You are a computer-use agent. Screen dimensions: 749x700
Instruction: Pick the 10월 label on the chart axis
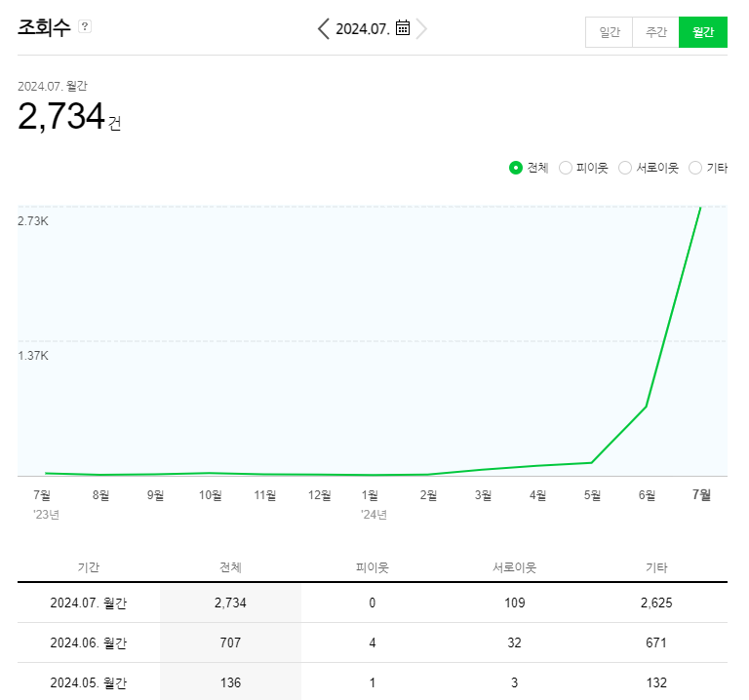[210, 495]
